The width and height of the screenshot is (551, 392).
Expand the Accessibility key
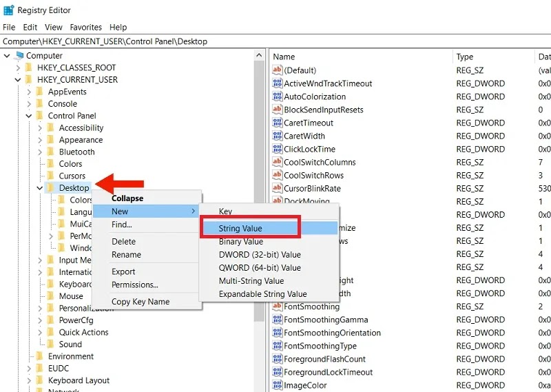40,128
